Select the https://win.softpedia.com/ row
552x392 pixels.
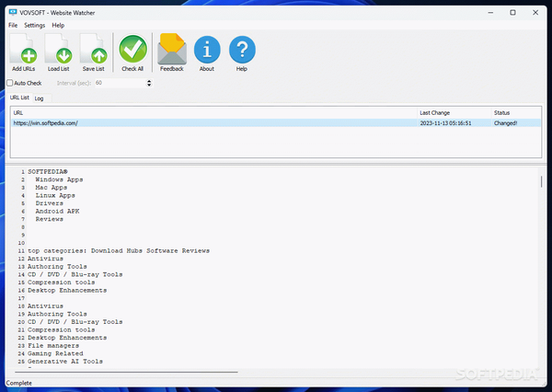(276, 123)
